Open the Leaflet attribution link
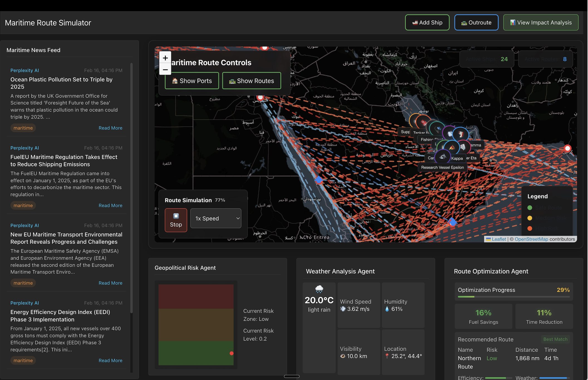 pyautogui.click(x=499, y=239)
